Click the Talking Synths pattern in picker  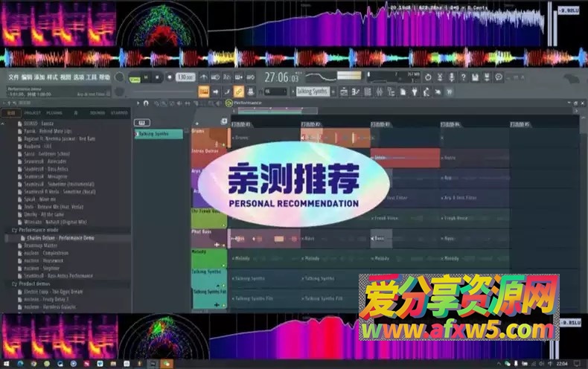(159, 134)
